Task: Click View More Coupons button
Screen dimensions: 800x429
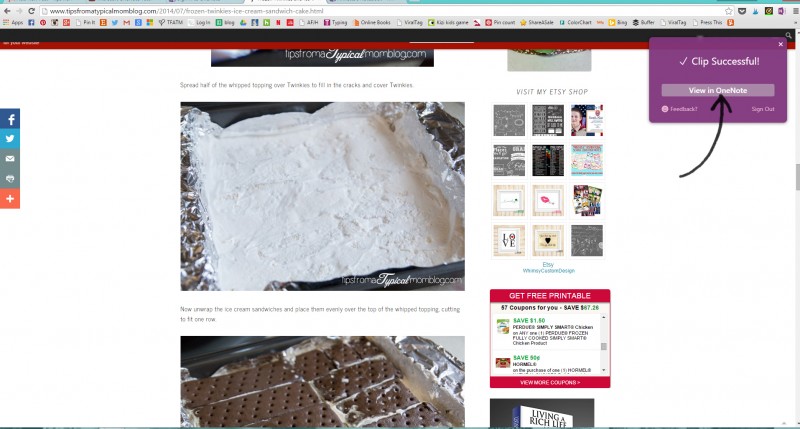Action: [549, 382]
